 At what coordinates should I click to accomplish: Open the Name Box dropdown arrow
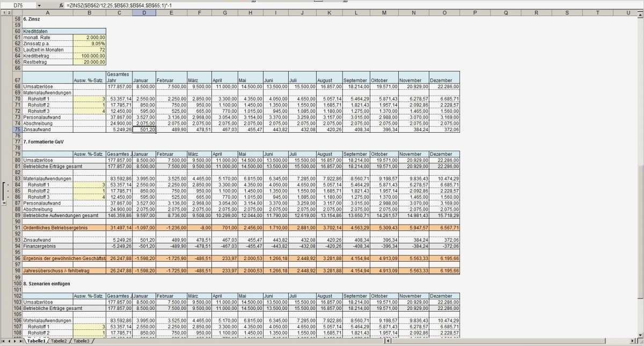pyautogui.click(x=39, y=5)
